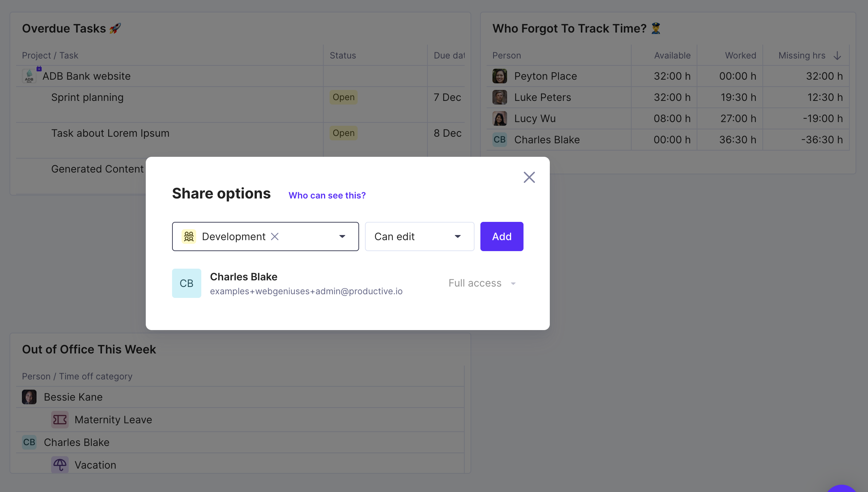Click the Add button
868x492 pixels.
click(502, 236)
